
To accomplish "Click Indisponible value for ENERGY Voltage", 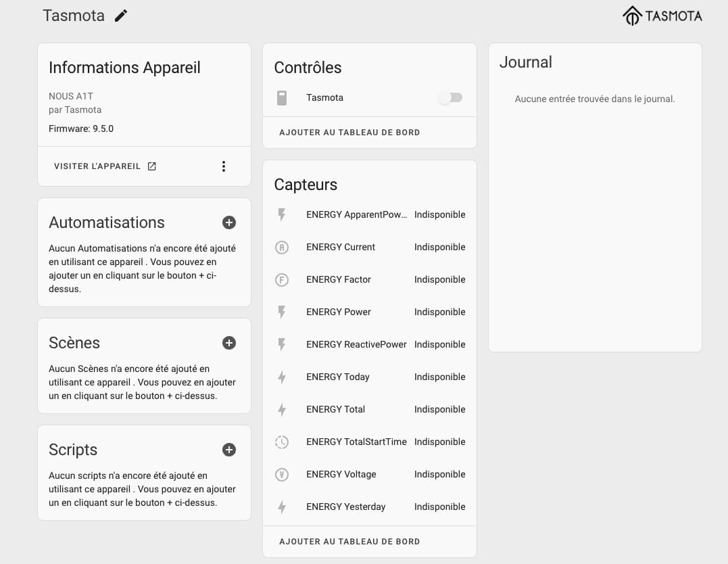I will pos(439,474).
